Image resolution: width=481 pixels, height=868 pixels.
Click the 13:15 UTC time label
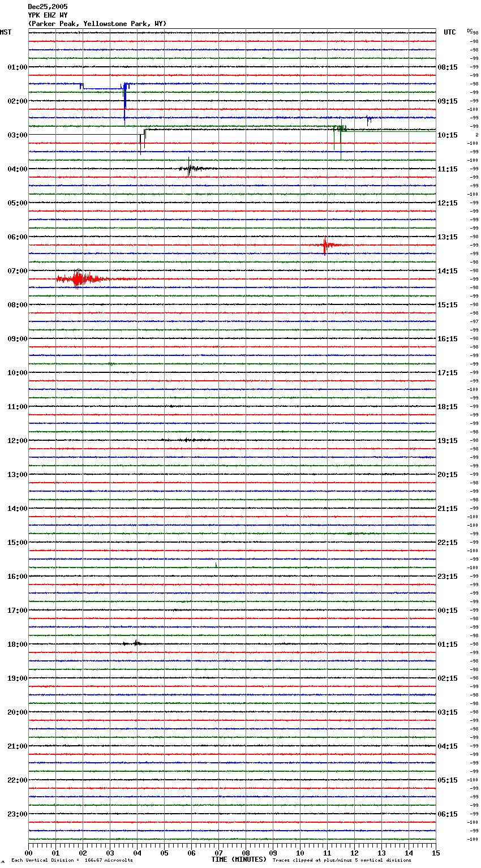click(x=448, y=237)
